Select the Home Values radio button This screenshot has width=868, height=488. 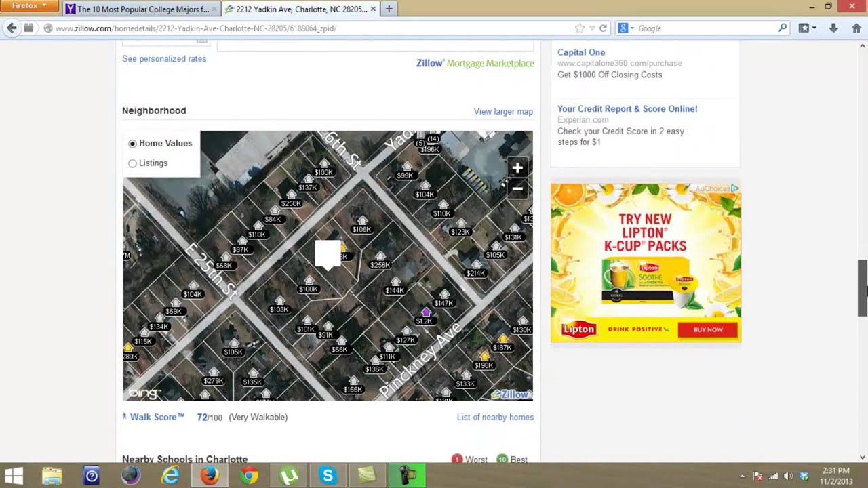pos(132,144)
